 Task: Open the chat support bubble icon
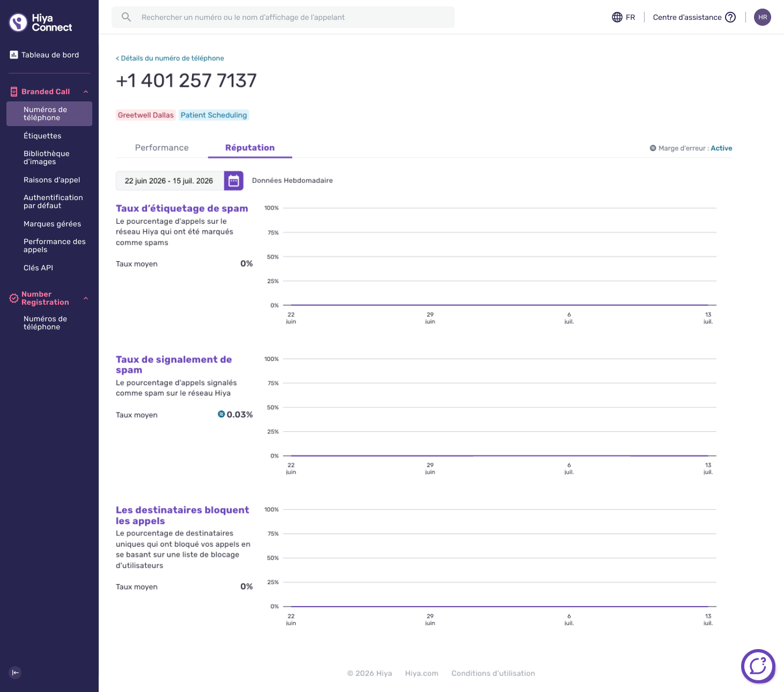(758, 666)
